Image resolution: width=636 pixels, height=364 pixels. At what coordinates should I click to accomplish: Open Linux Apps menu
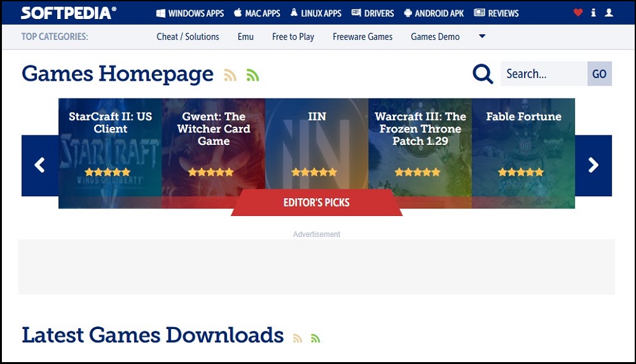[316, 13]
